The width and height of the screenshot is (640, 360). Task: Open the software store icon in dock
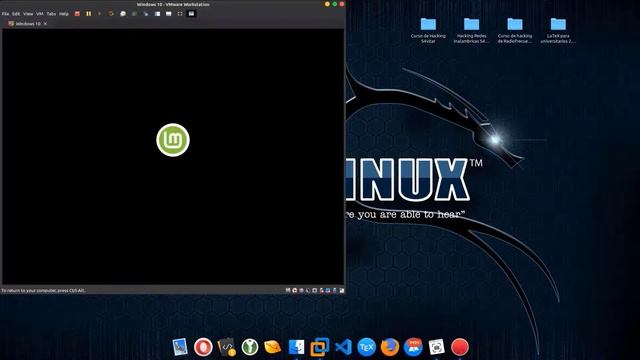413,347
